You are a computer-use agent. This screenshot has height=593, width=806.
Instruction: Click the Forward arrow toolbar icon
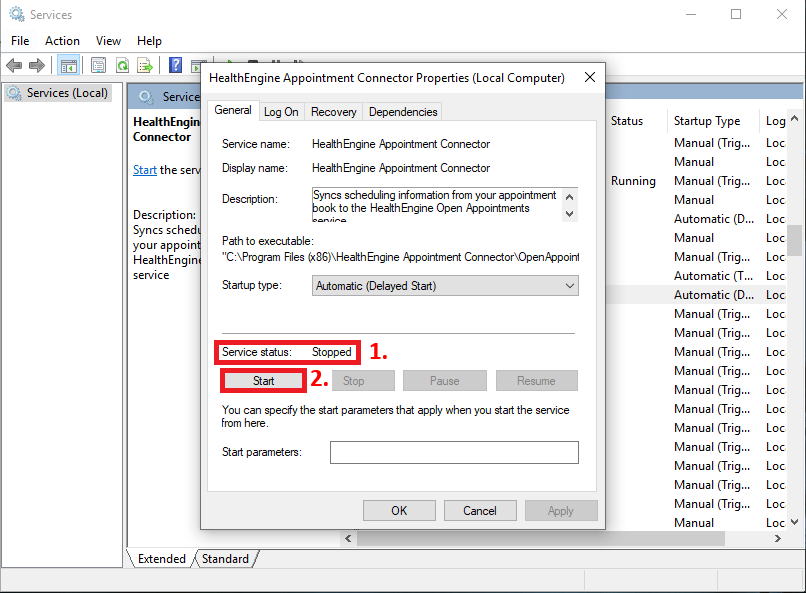[37, 66]
